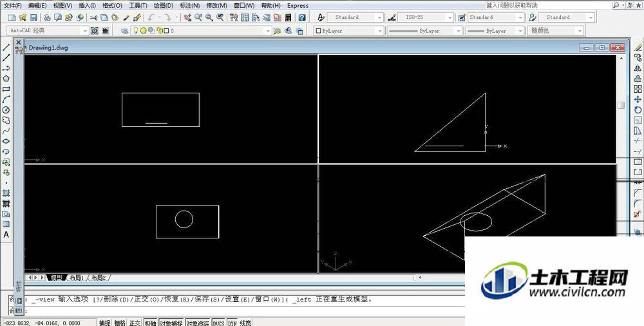The height and width of the screenshot is (326, 644).
Task: Save the drawing with the floppy icon
Action: (33, 17)
